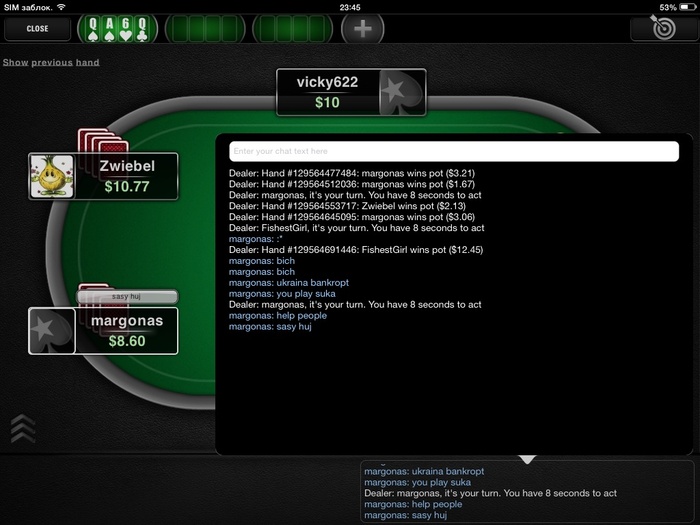700x525 pixels.
Task: Select vicky622 player name plate
Action: (328, 92)
